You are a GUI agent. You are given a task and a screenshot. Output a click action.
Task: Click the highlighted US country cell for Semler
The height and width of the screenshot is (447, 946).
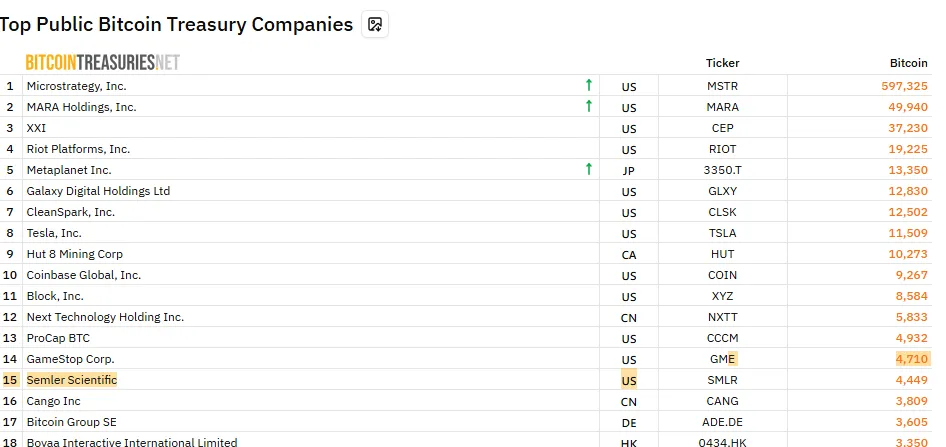(629, 381)
